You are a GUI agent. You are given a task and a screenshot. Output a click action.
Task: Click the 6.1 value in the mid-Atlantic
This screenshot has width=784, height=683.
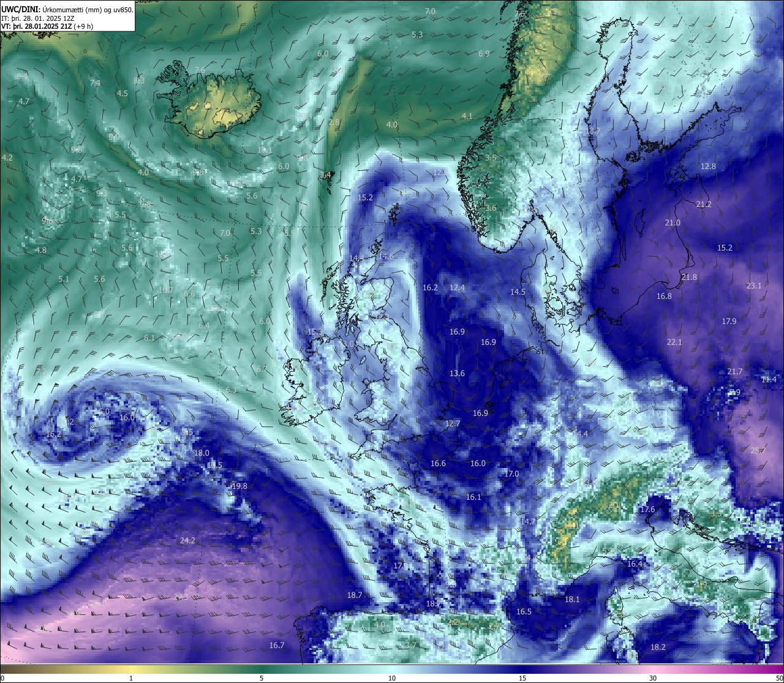tap(149, 338)
